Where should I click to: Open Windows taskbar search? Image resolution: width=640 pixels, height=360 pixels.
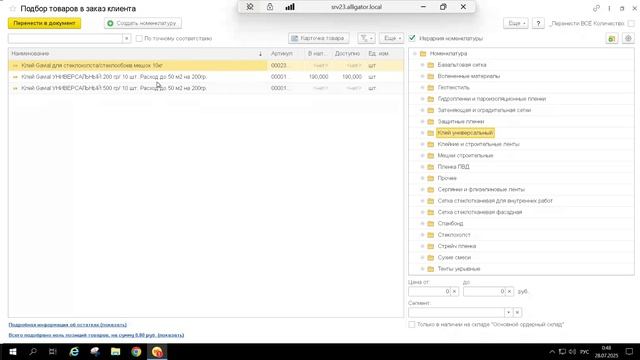click(33, 351)
